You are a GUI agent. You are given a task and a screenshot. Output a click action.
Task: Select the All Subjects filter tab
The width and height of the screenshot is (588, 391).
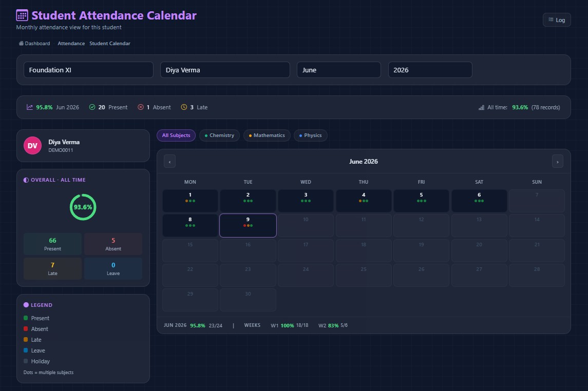coord(176,135)
